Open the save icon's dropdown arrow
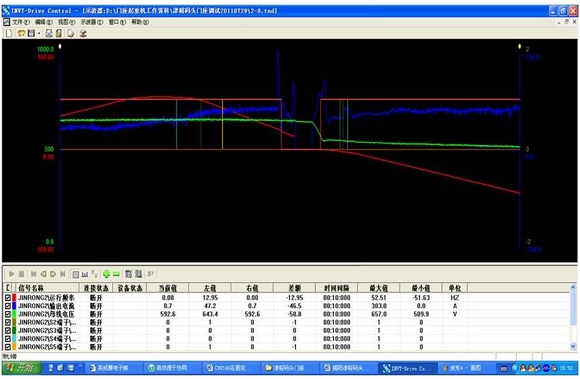 (38, 33)
